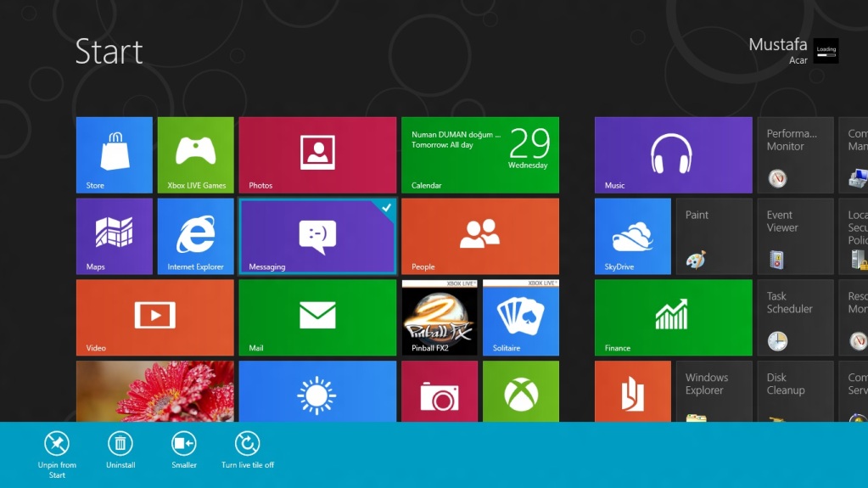Screen dimensions: 868x488
Task: Open the Mail tile
Action: click(317, 317)
